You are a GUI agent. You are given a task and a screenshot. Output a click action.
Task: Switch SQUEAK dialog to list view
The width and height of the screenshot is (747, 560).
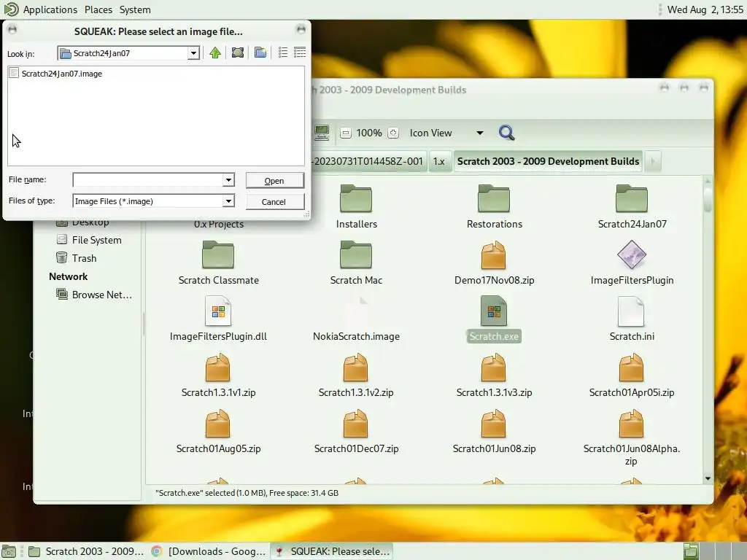pyautogui.click(x=283, y=52)
